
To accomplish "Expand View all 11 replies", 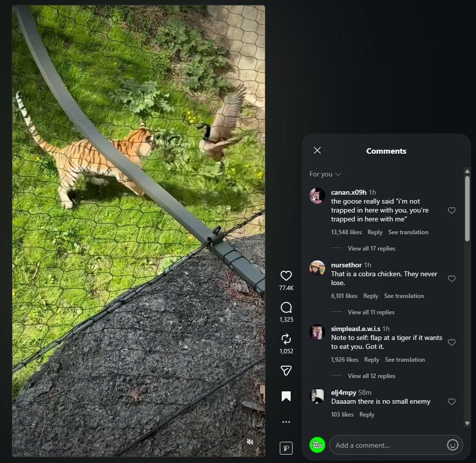I will click(371, 312).
